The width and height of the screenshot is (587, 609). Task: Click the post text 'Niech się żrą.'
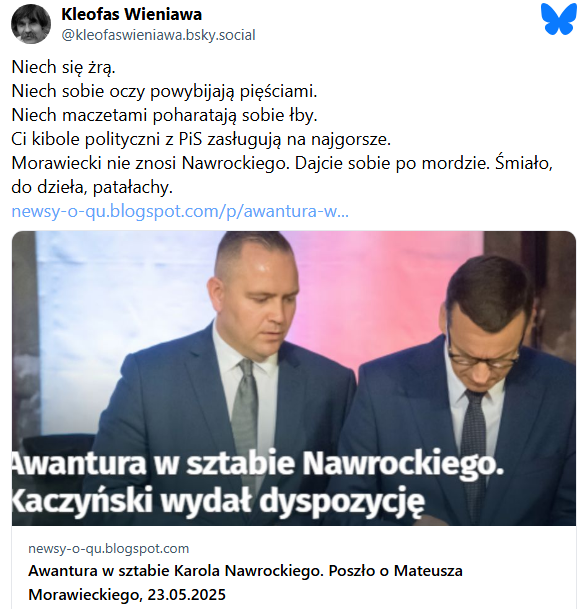click(64, 67)
